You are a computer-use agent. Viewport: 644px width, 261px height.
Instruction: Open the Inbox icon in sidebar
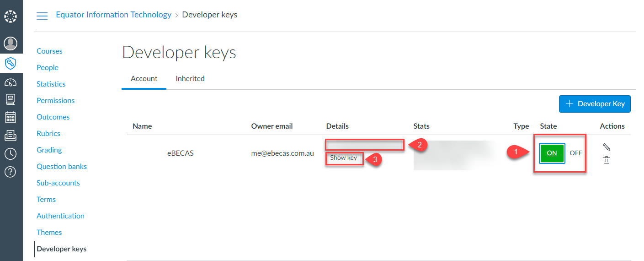pos(10,135)
